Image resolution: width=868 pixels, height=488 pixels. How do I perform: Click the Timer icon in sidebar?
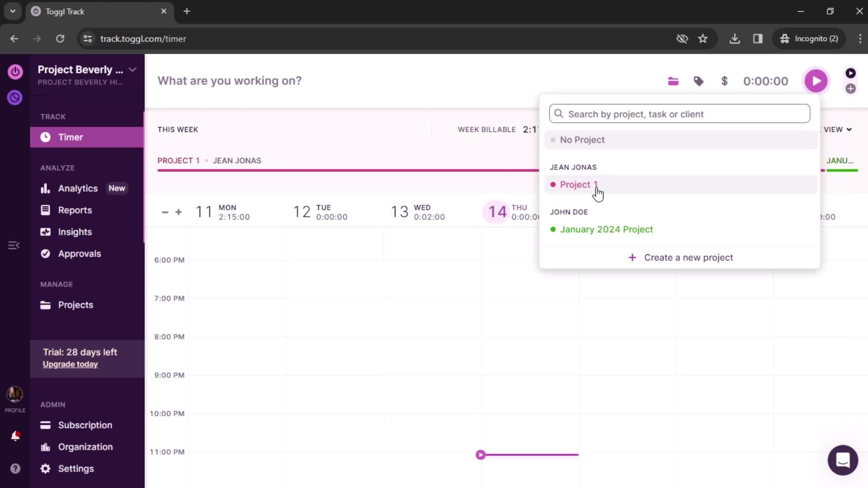45,137
